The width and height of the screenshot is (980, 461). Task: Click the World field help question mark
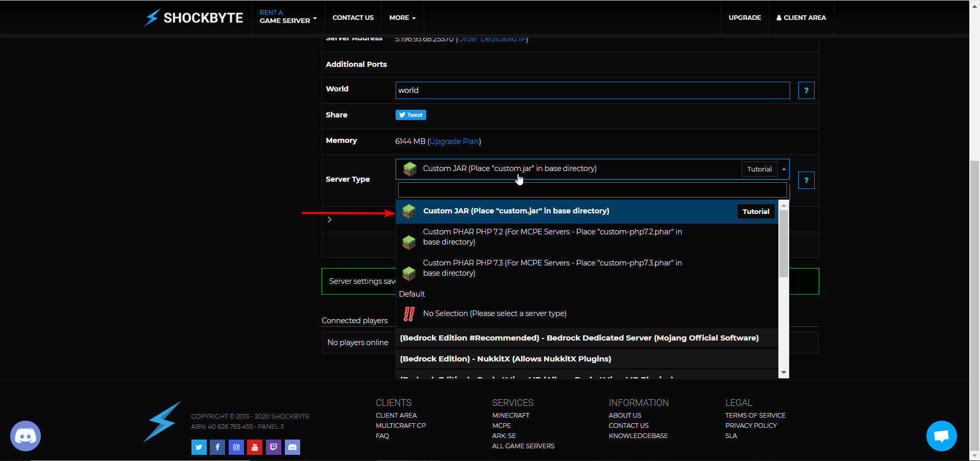[x=806, y=90]
